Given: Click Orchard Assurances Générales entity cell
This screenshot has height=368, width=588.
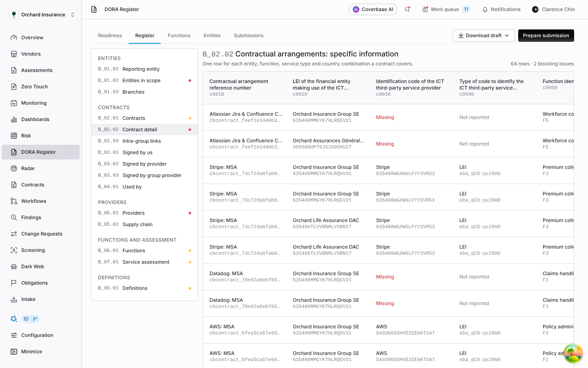Looking at the screenshot, I should 328,144.
